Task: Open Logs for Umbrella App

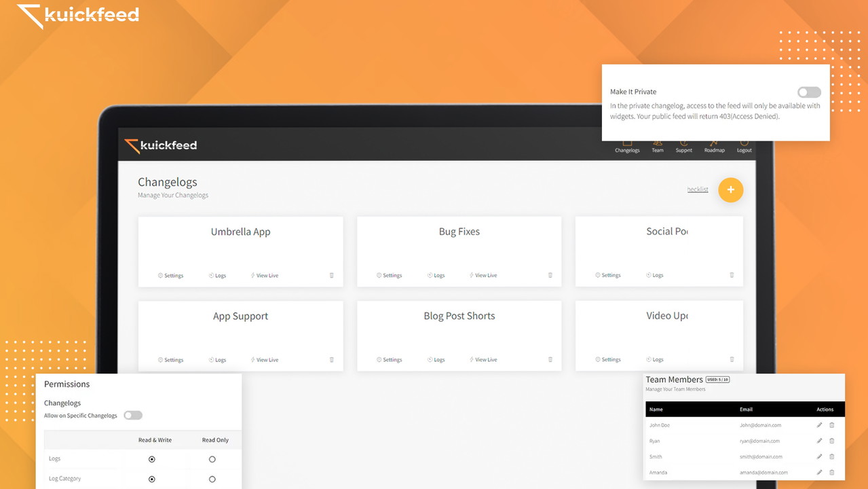Action: pyautogui.click(x=218, y=275)
